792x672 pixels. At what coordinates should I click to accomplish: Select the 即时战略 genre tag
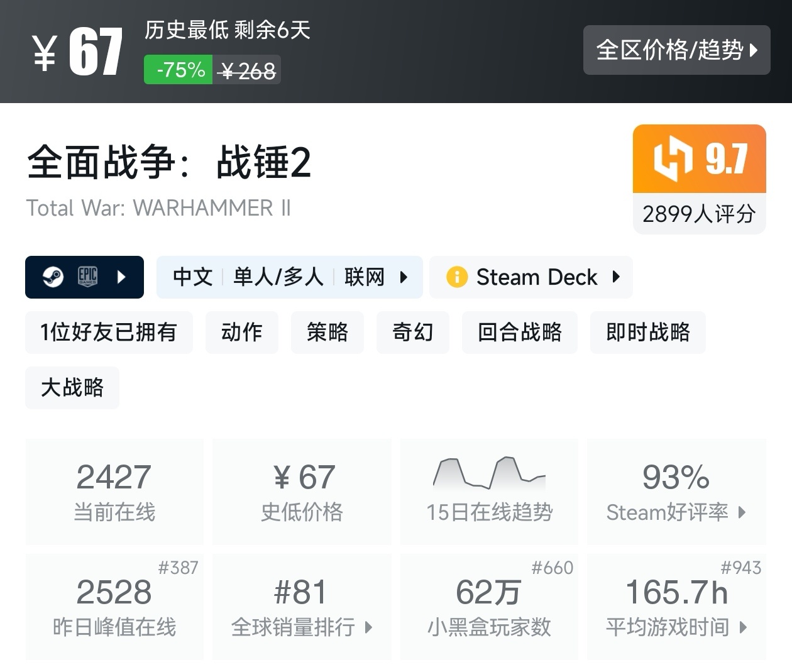[648, 332]
